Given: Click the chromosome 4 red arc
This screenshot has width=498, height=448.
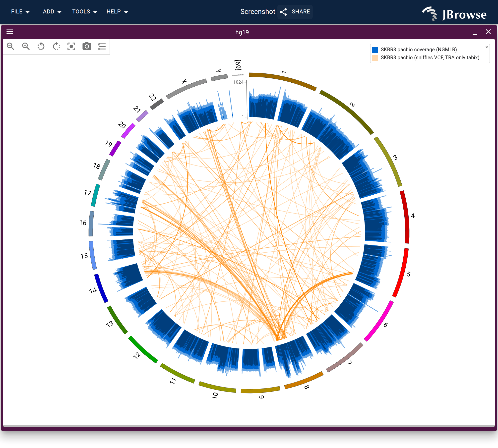Looking at the screenshot, I should coord(406,217).
